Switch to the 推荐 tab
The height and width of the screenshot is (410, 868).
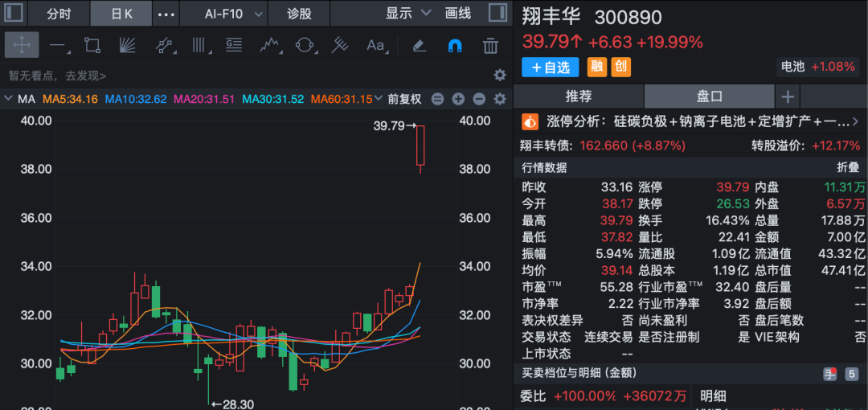[579, 96]
